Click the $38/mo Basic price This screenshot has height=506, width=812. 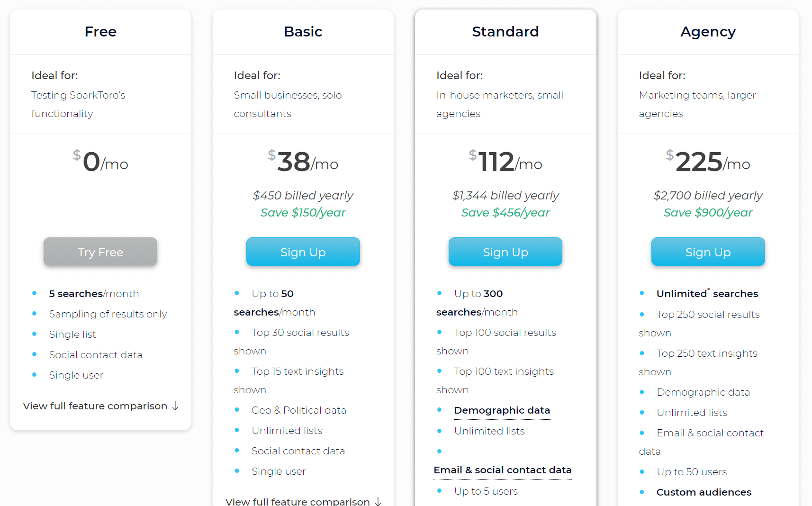pyautogui.click(x=303, y=162)
